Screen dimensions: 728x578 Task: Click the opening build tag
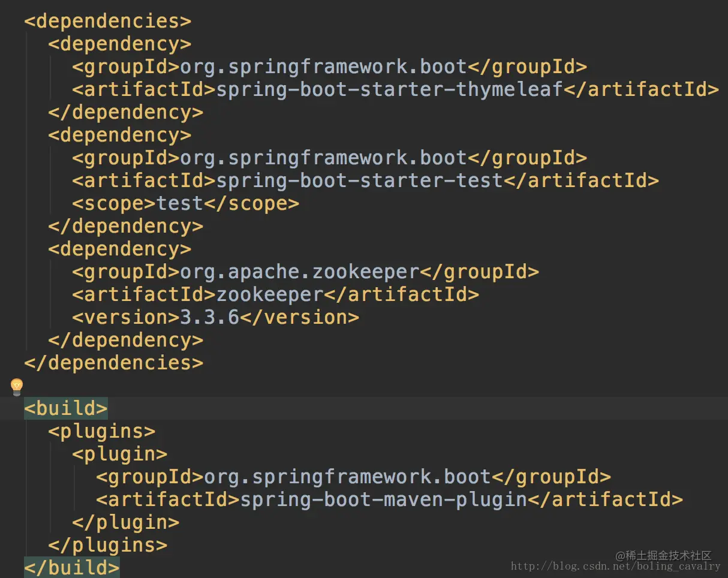(66, 408)
